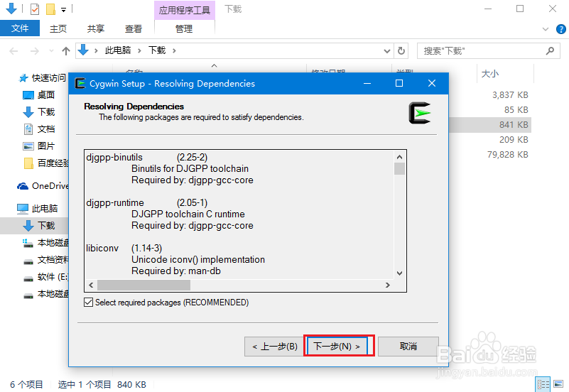Toggle Select required packages checkbox

click(88, 303)
